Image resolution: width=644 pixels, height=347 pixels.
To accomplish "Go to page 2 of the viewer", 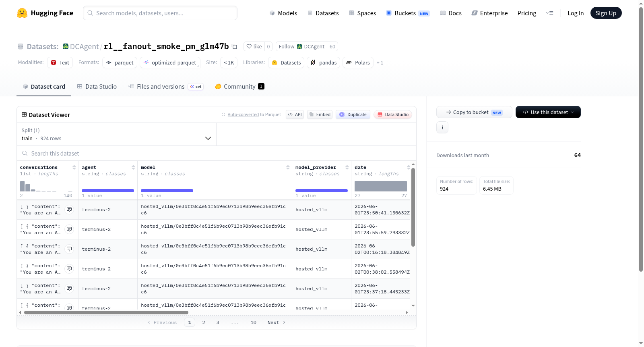I will pos(204,322).
